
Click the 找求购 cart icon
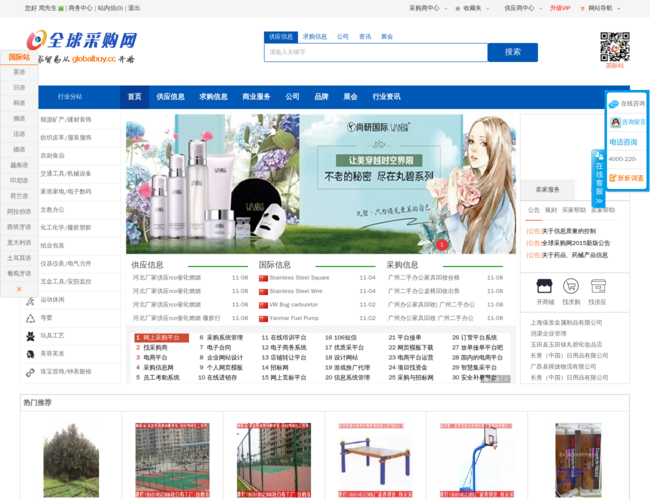click(571, 286)
